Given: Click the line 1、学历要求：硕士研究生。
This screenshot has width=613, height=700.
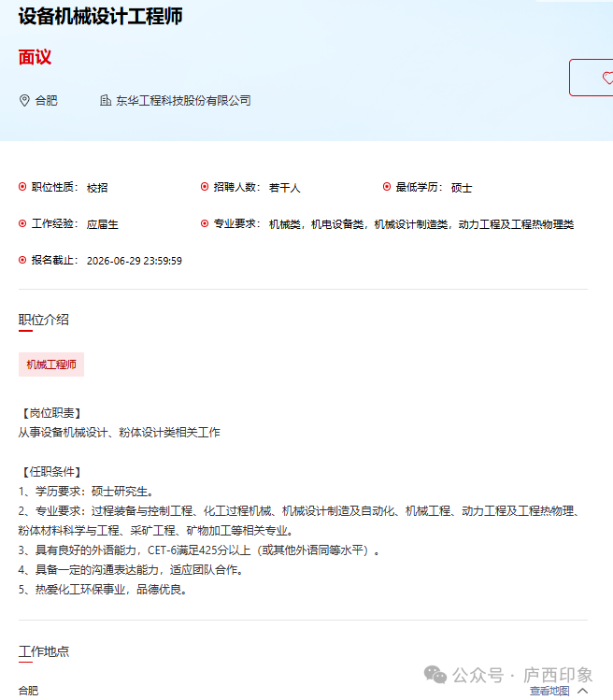Looking at the screenshot, I should [88, 492].
